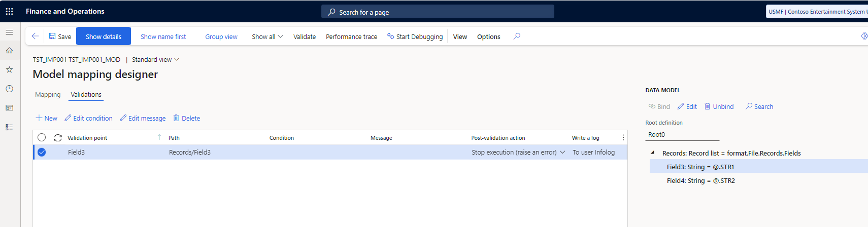Click the Path column header
Image resolution: width=868 pixels, height=227 pixels.
[174, 138]
